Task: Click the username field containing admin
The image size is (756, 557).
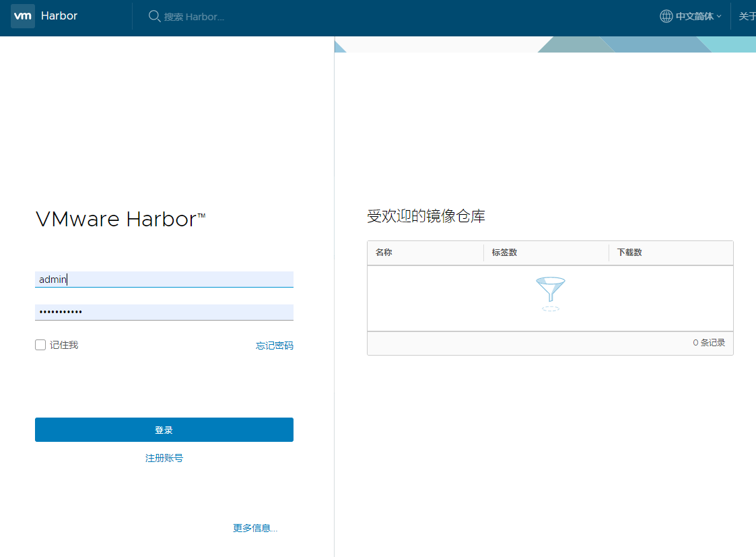Action: (x=164, y=280)
